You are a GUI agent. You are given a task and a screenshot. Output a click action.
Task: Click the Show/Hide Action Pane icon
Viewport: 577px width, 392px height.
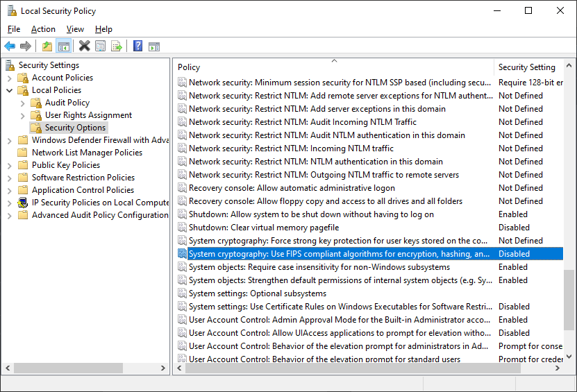pos(154,46)
